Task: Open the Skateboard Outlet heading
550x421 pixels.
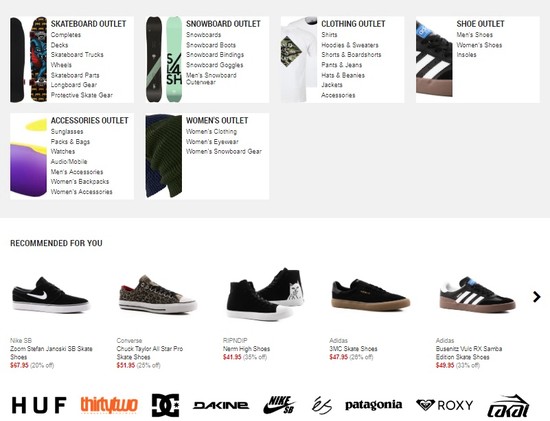Action: coord(88,24)
